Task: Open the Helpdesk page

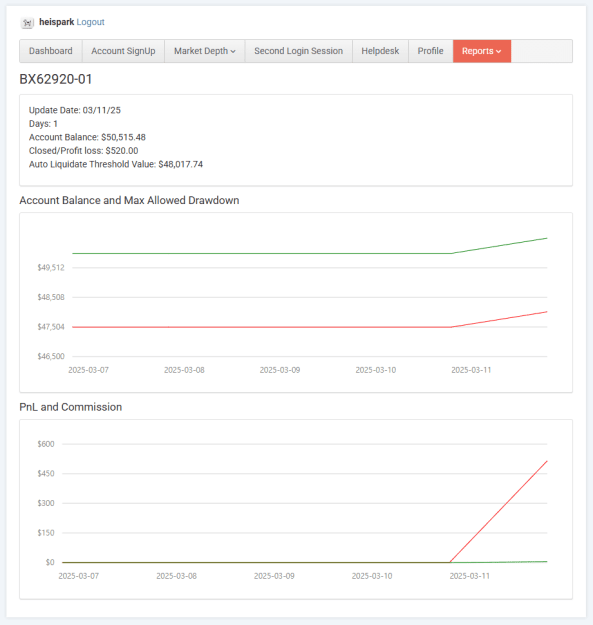Action: [380, 51]
